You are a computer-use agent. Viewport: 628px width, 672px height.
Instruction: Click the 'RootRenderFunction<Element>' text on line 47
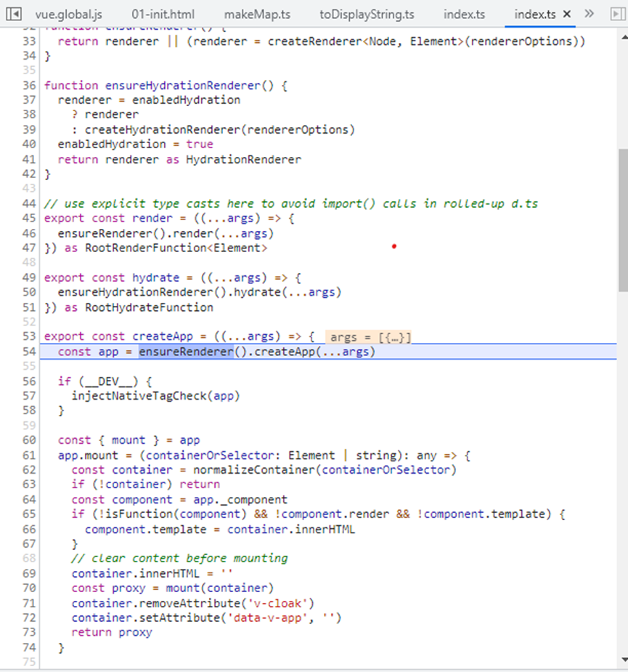click(x=176, y=248)
